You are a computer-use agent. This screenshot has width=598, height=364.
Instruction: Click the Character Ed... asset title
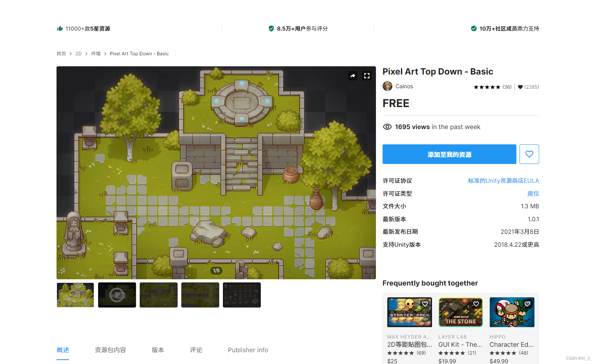[x=512, y=344]
